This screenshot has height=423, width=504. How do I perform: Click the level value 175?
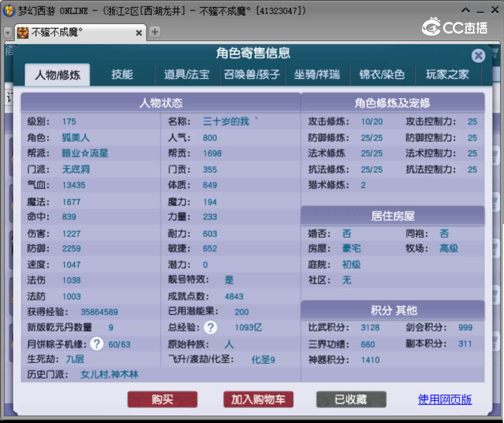click(x=69, y=122)
